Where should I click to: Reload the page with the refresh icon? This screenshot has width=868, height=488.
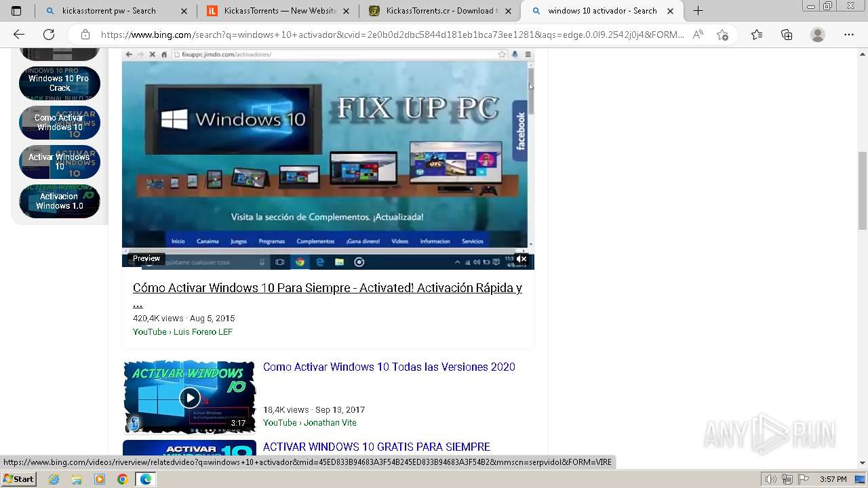49,35
